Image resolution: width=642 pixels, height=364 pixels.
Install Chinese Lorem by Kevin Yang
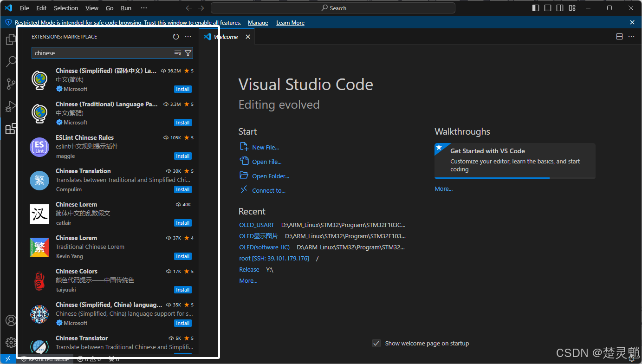tap(183, 256)
